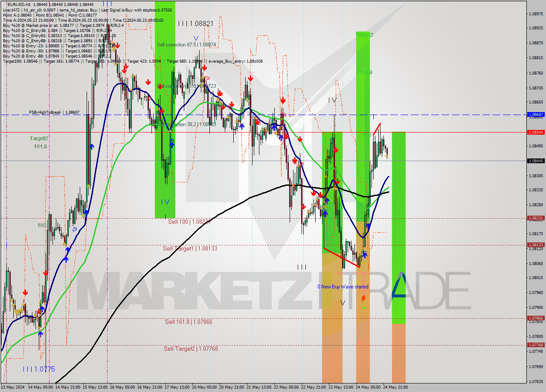Click the '24 May 05:00' time axis label

pos(368,387)
